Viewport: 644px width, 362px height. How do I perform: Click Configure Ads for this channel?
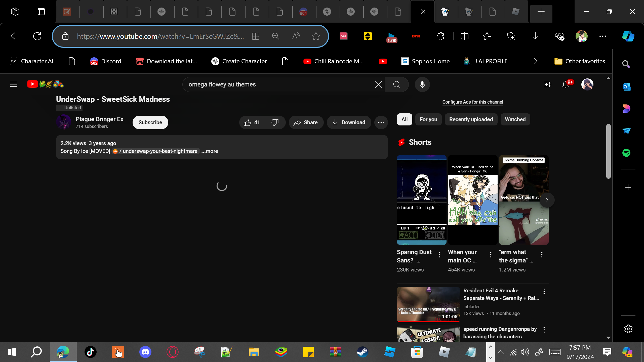473,102
